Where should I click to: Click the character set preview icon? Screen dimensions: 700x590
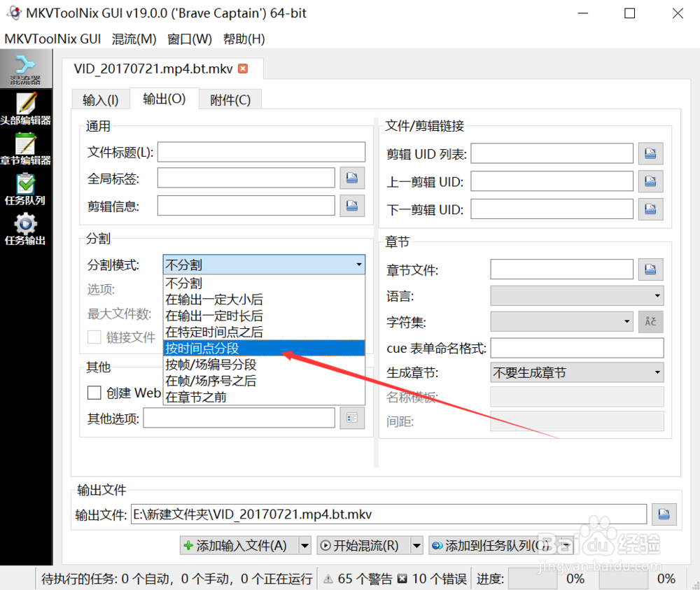[650, 321]
